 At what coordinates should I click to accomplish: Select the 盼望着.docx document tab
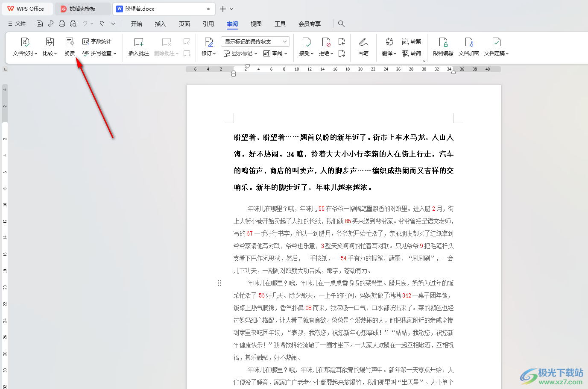point(164,9)
